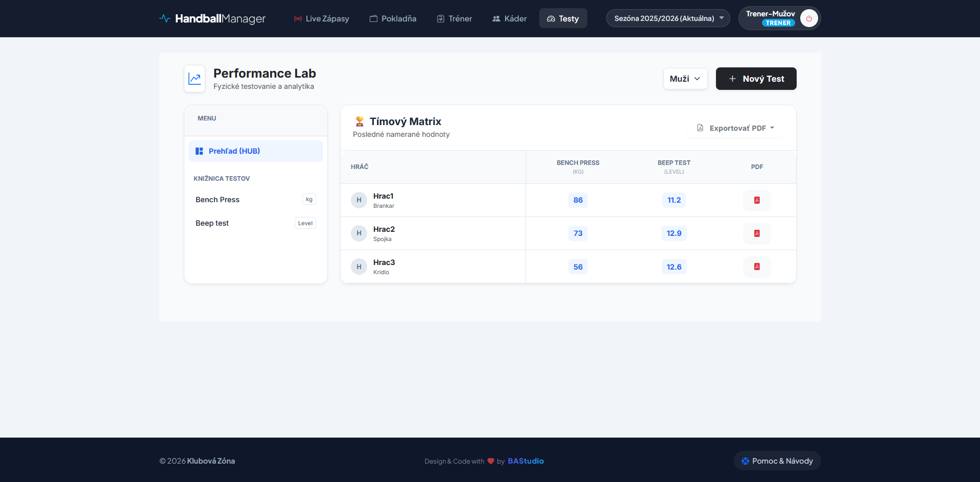Expand the Muži team dropdown

[x=685, y=79]
